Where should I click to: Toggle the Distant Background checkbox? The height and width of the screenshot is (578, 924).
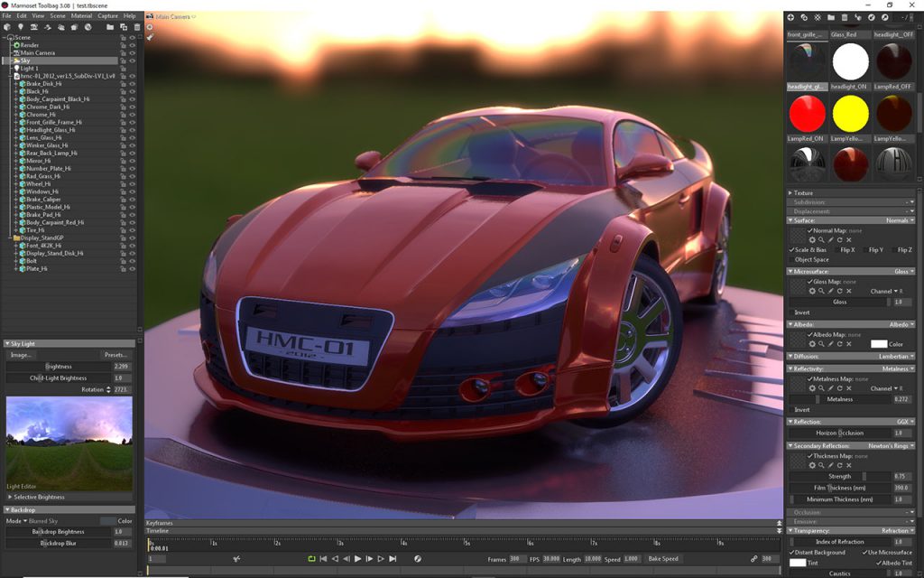click(x=792, y=552)
